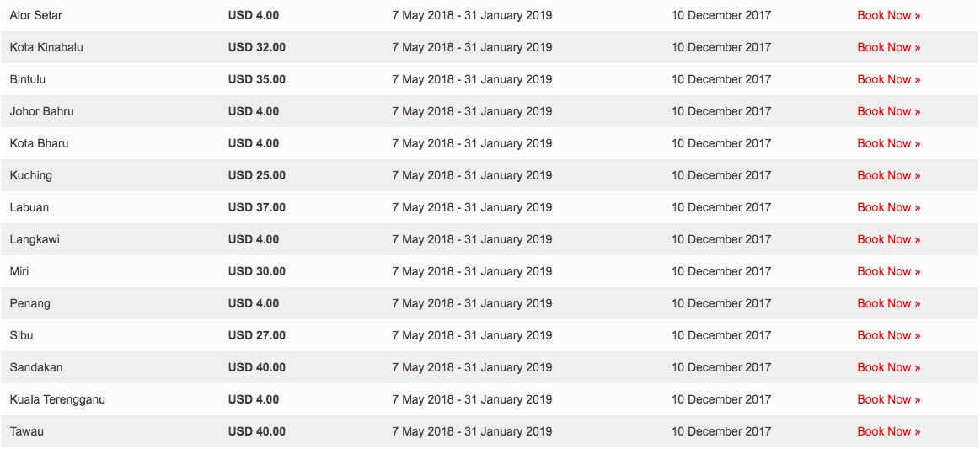Click the Bintulu USD 35.00 price
The width and height of the screenshot is (980, 449).
pyautogui.click(x=257, y=79)
